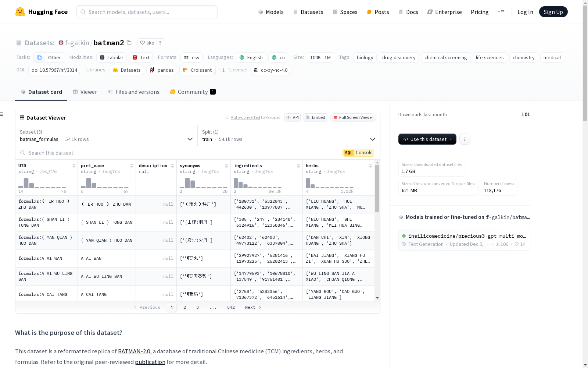Viewport: 588px width, 368px height.
Task: Click the herbs lengths histogram
Action: pos(330,183)
